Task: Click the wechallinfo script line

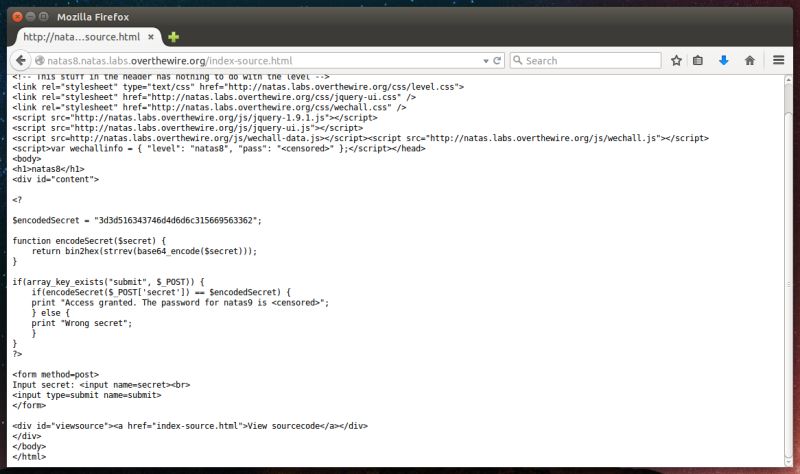Action: [218, 148]
